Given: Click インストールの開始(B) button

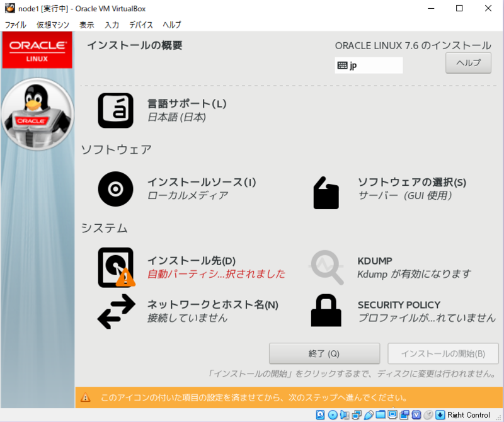Looking at the screenshot, I should click(443, 353).
